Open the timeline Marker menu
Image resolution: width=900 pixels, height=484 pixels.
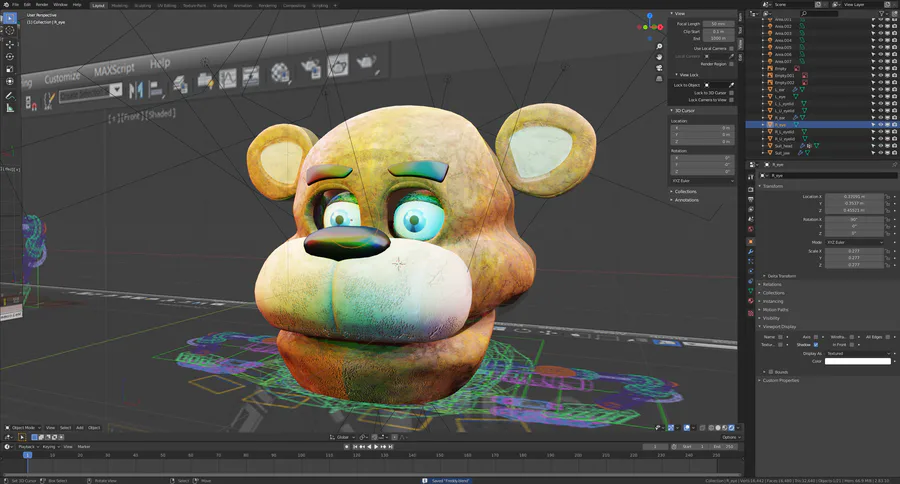(x=84, y=447)
